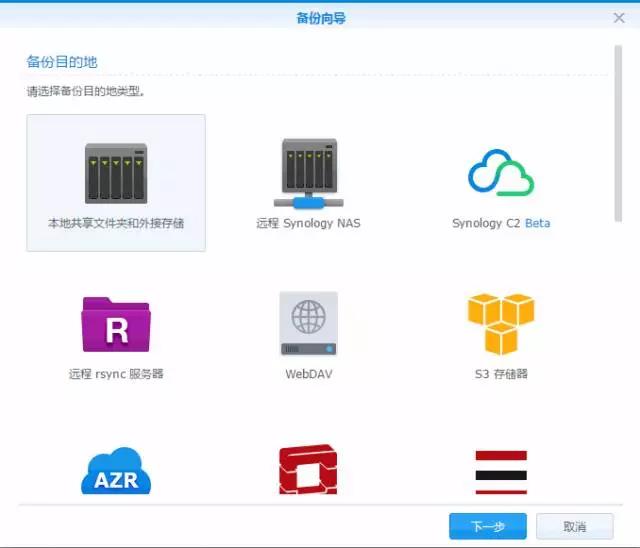Close the 备份向导 dialog
This screenshot has height=548, width=640.
point(619,18)
